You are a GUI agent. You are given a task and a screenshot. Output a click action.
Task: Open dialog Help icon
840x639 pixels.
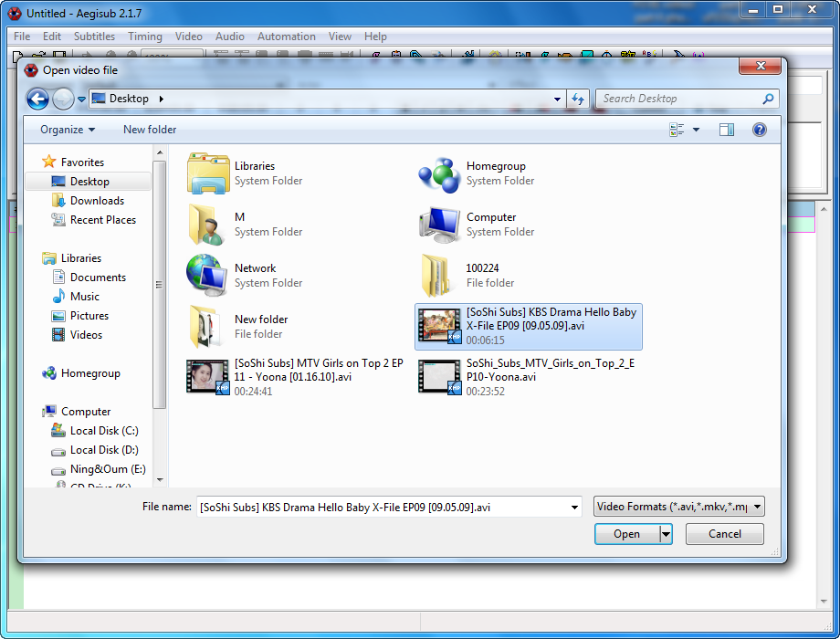759,130
